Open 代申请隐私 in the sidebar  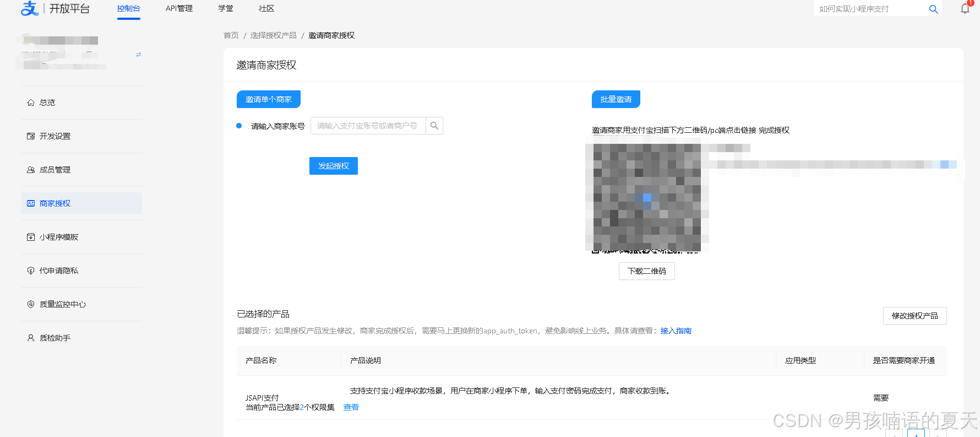pyautogui.click(x=81, y=271)
